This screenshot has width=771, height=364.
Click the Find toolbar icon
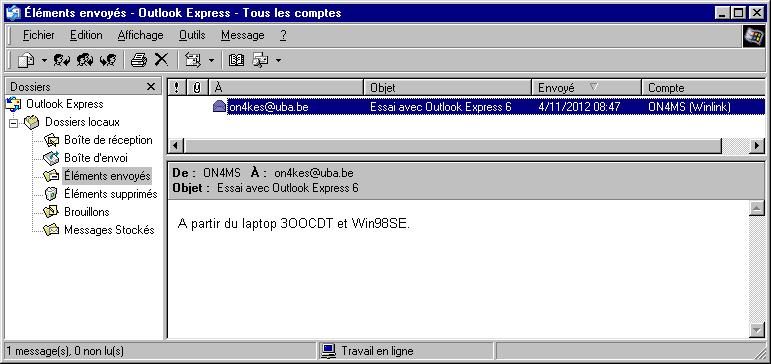coord(260,60)
